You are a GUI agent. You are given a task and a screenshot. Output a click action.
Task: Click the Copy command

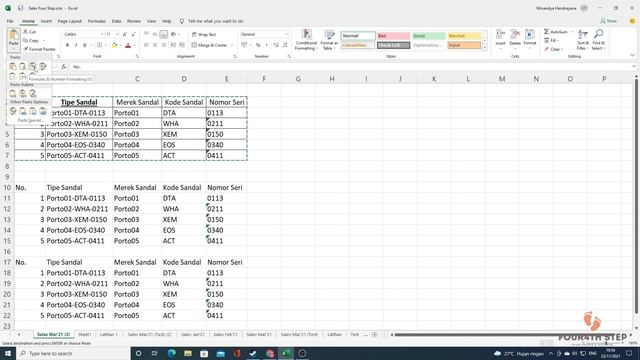(32, 40)
